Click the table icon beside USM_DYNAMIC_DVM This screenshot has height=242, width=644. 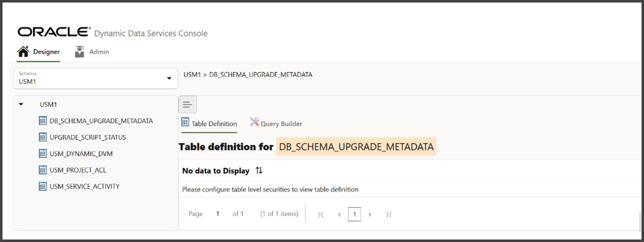(43, 153)
